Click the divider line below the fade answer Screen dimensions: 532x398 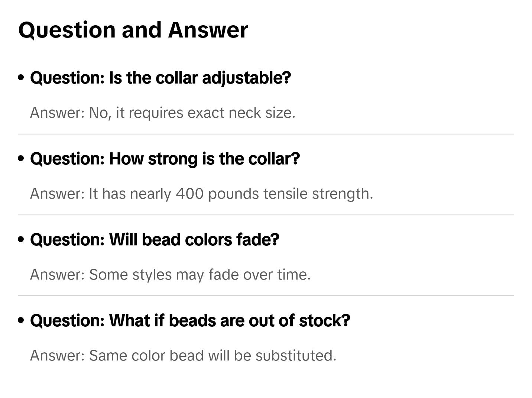(x=266, y=296)
